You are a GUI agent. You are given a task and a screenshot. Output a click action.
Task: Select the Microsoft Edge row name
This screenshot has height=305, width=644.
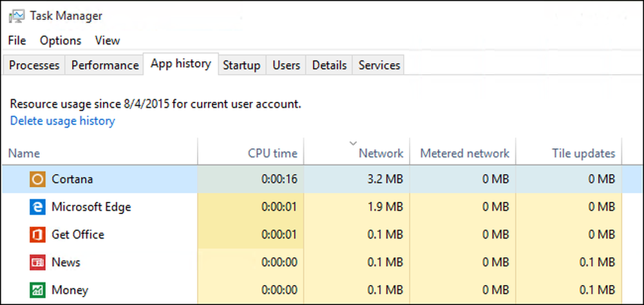tap(91, 207)
